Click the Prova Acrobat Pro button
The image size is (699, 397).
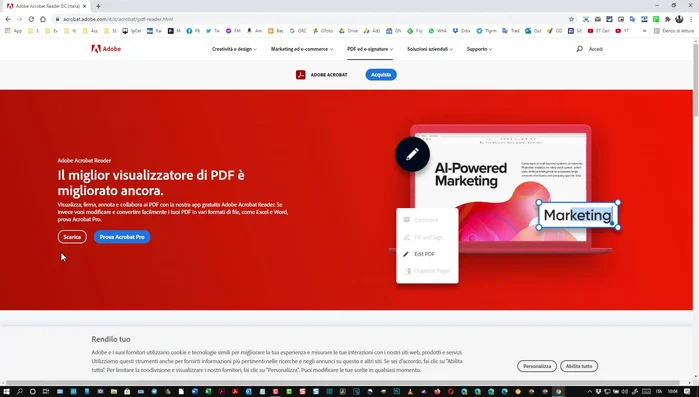click(122, 237)
